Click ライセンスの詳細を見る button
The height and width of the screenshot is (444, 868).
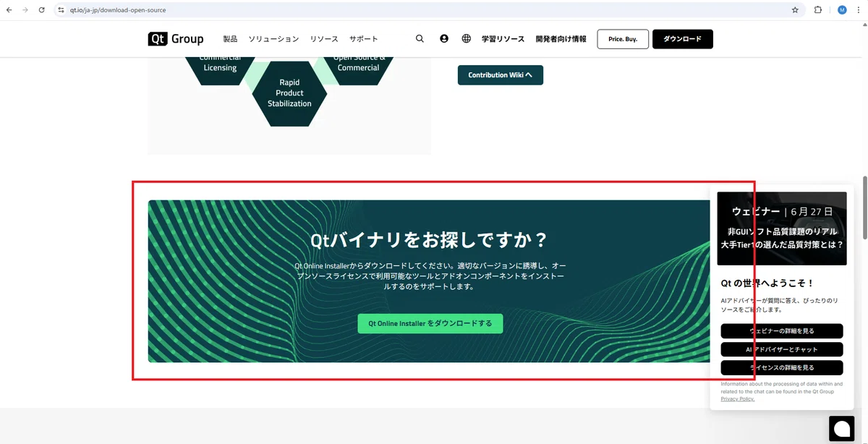[x=782, y=367]
